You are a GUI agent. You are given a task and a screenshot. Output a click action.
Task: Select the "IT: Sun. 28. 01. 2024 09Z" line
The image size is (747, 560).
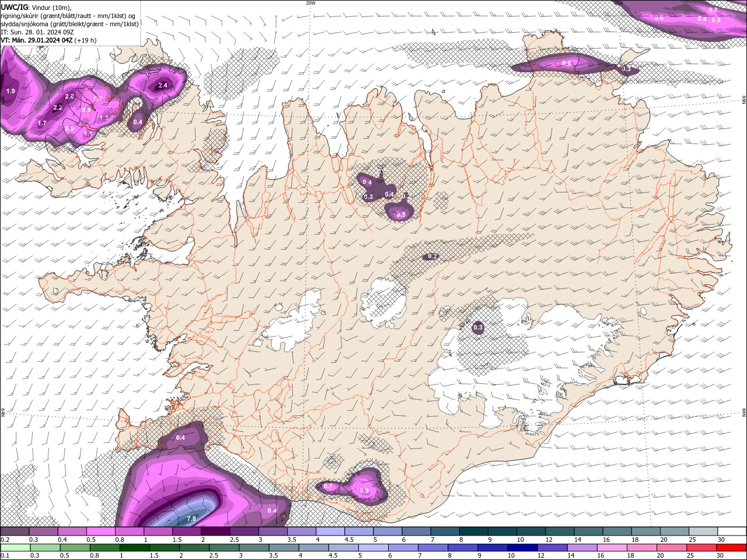point(37,32)
